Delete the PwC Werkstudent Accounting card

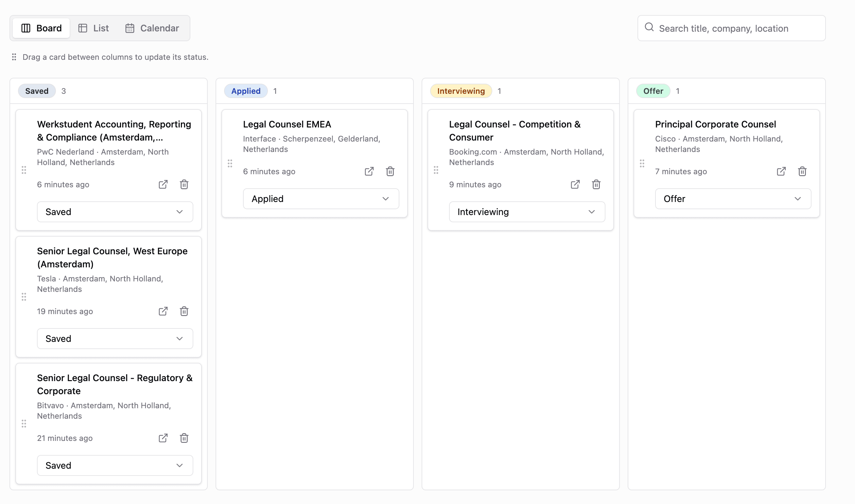tap(184, 184)
